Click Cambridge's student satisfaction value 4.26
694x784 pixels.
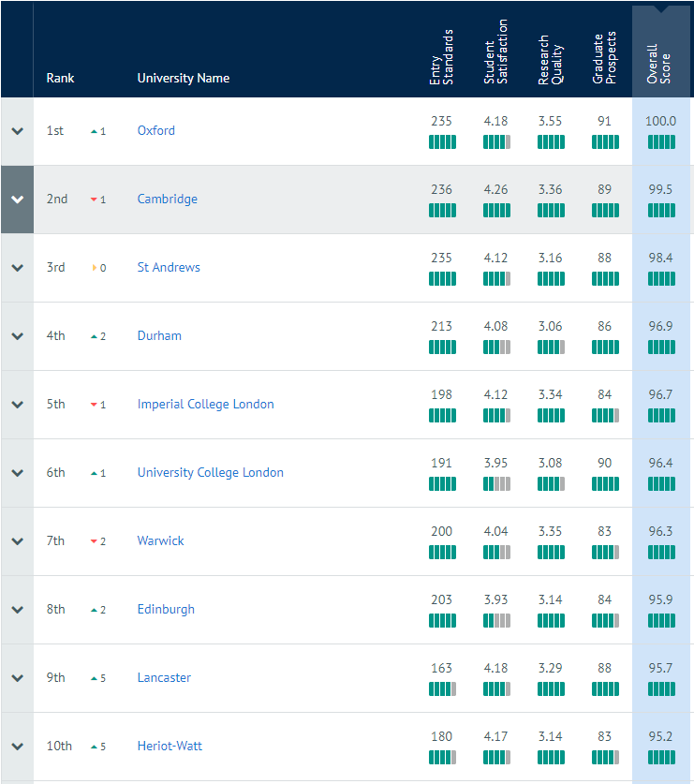click(495, 189)
